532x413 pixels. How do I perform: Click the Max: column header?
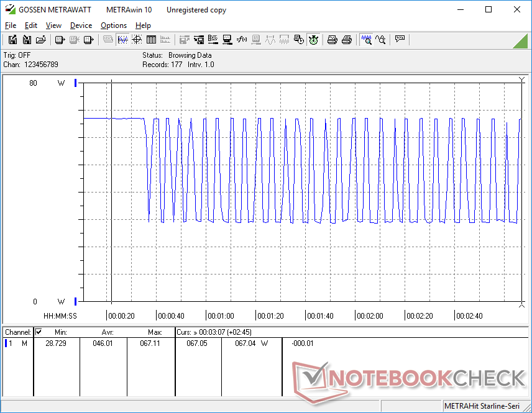coord(155,332)
